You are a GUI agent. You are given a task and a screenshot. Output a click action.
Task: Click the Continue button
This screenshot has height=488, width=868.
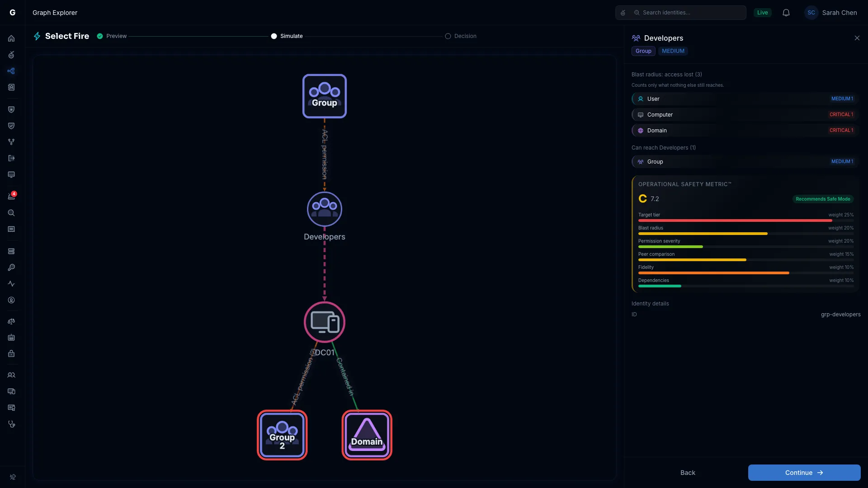coord(804,473)
